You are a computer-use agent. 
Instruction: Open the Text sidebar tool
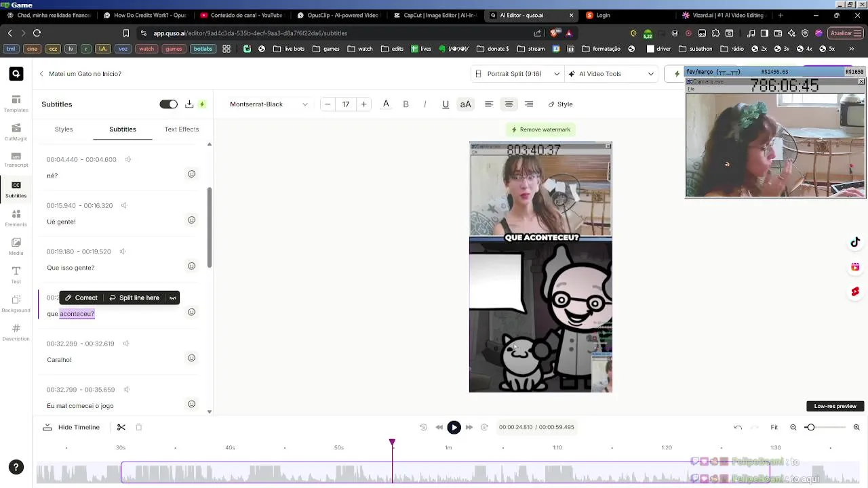(x=16, y=274)
